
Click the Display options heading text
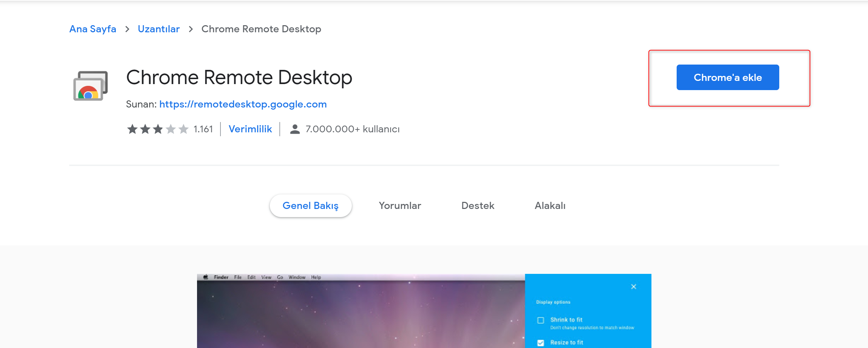[x=553, y=302]
